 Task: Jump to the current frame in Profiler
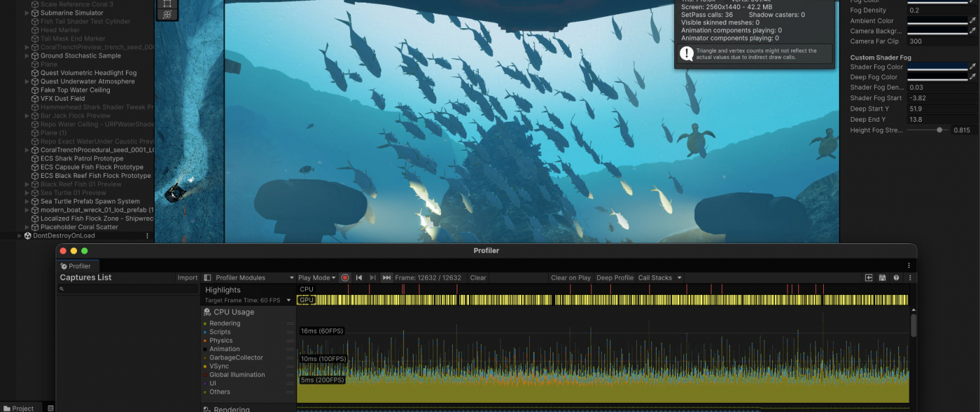tap(386, 278)
